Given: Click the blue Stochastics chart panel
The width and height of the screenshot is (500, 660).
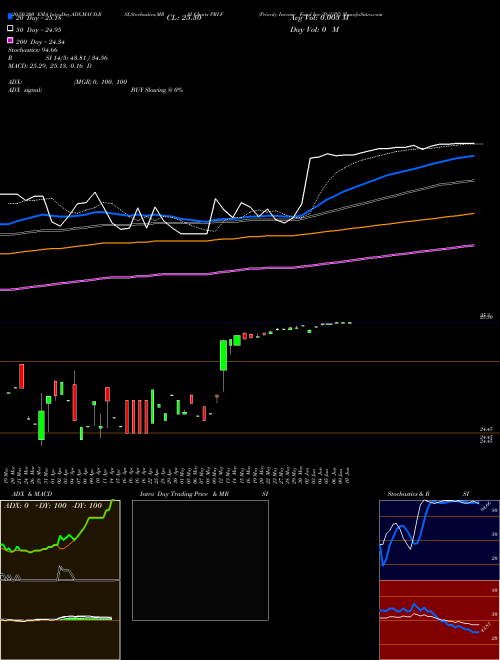Looking at the screenshot, I should pyautogui.click(x=439, y=540).
